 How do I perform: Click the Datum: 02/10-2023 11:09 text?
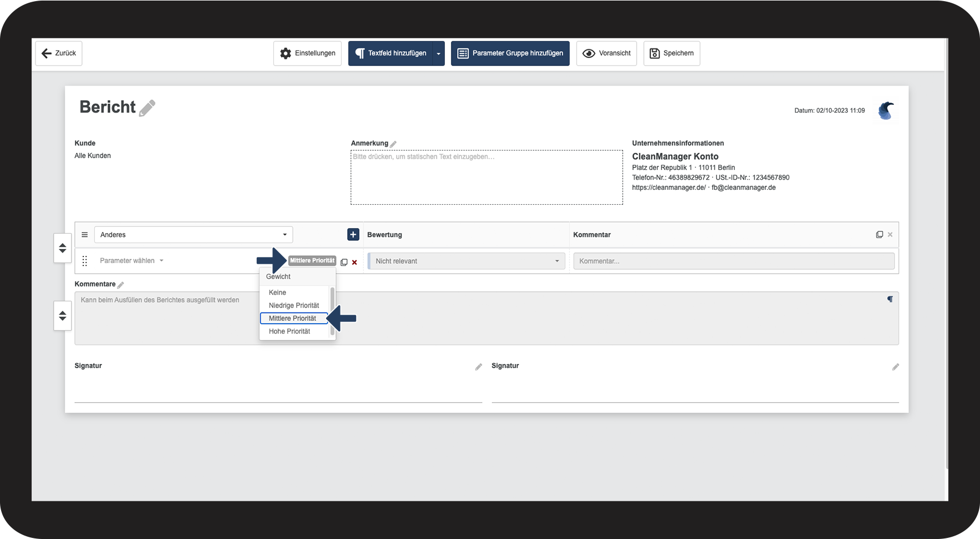[829, 110]
